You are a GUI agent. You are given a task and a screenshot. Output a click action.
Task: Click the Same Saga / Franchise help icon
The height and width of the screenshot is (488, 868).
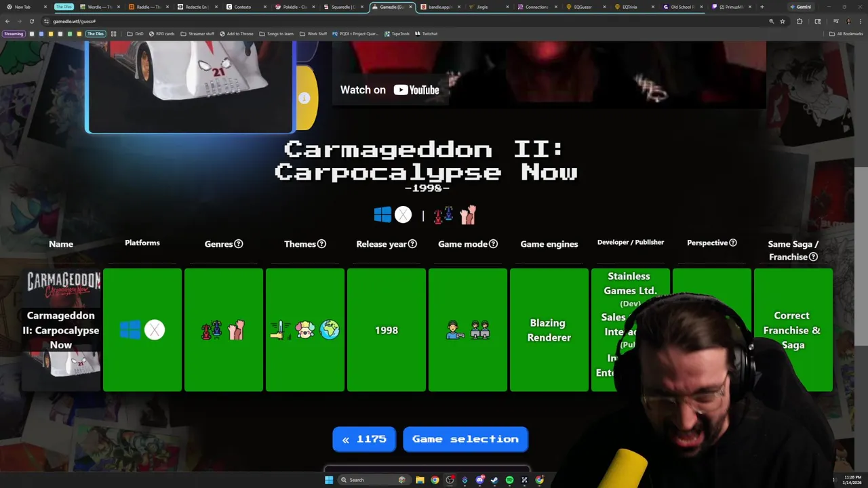point(813,257)
